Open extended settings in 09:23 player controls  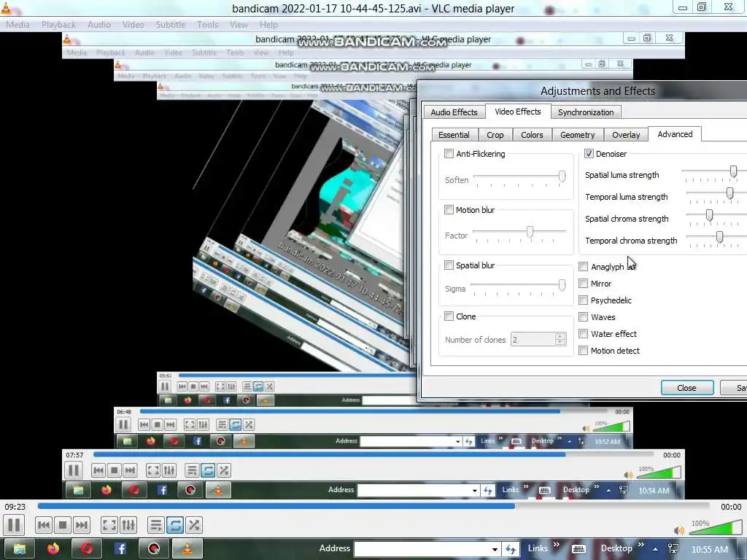128,525
